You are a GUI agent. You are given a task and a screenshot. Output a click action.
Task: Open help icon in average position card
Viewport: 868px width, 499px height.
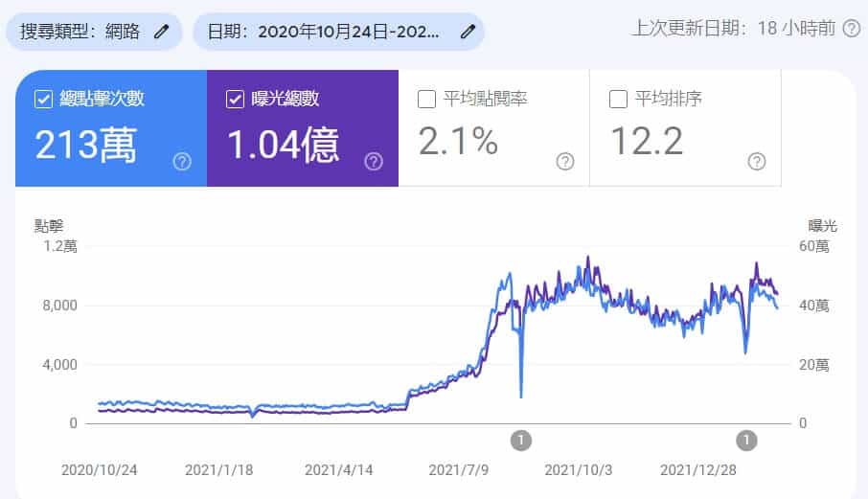coord(757,162)
